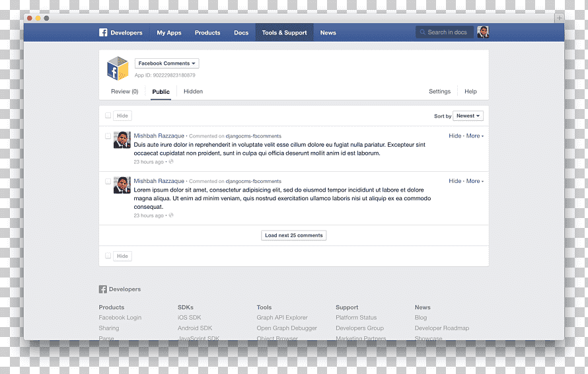The height and width of the screenshot is (374, 588).
Task: Switch to the Public tab
Action: pyautogui.click(x=161, y=92)
